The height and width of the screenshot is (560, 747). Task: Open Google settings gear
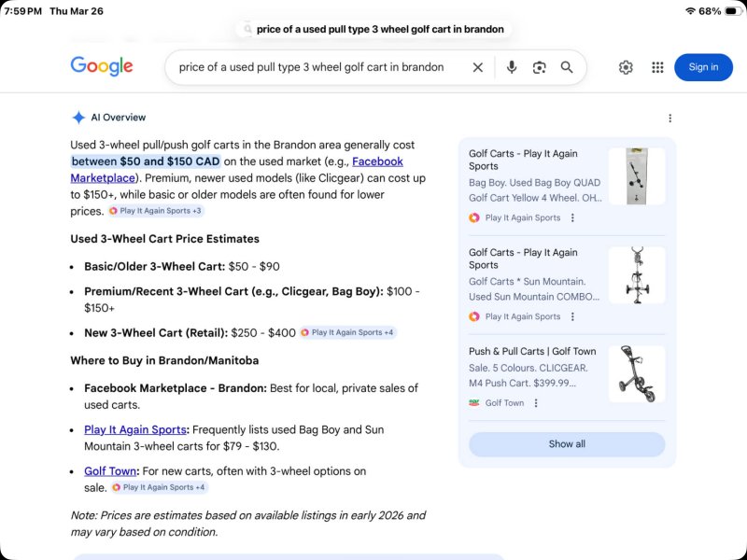(626, 67)
